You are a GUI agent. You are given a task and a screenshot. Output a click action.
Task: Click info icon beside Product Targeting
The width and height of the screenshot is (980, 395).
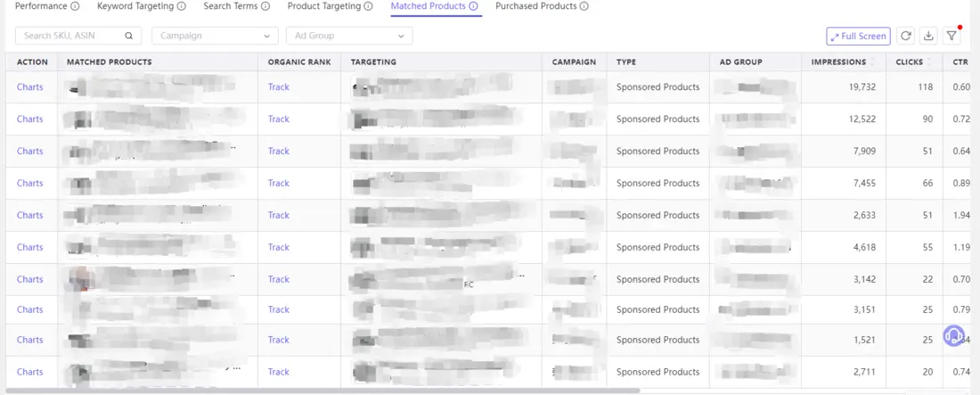[368, 6]
